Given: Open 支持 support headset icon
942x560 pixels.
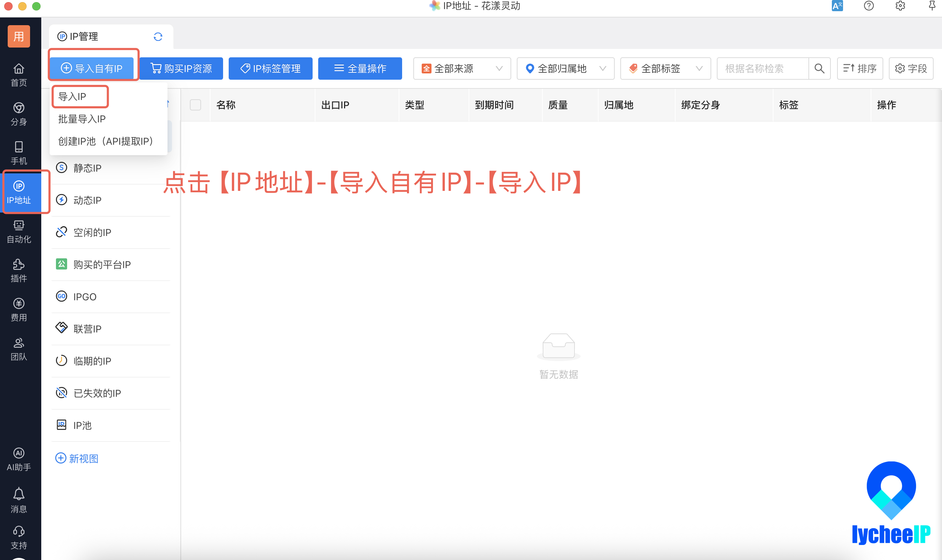Looking at the screenshot, I should tap(19, 537).
